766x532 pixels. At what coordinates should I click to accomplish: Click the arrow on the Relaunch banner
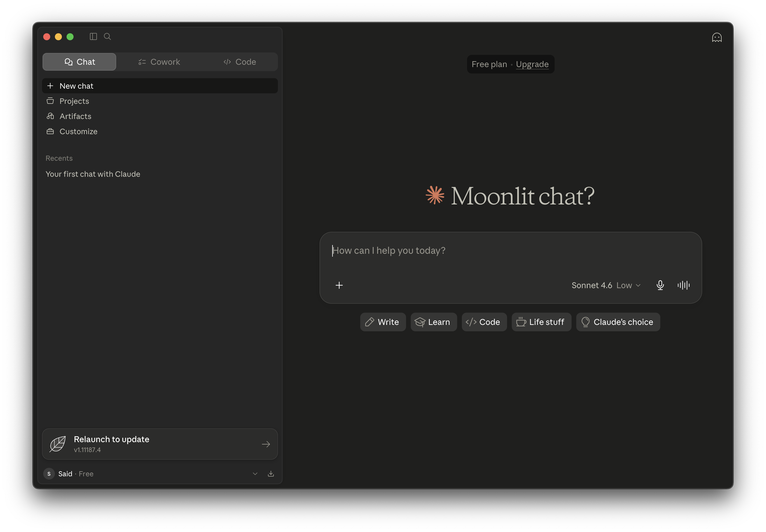266,444
